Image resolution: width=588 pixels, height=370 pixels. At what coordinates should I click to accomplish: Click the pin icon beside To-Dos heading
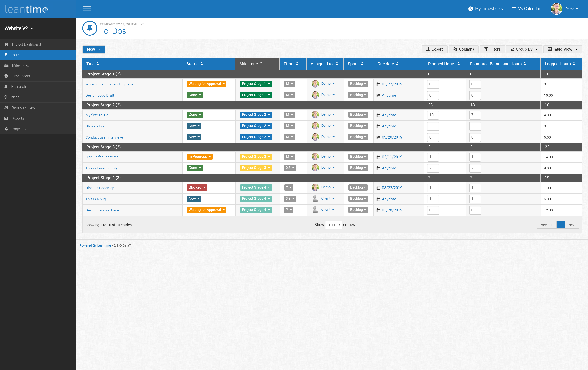pyautogui.click(x=90, y=28)
